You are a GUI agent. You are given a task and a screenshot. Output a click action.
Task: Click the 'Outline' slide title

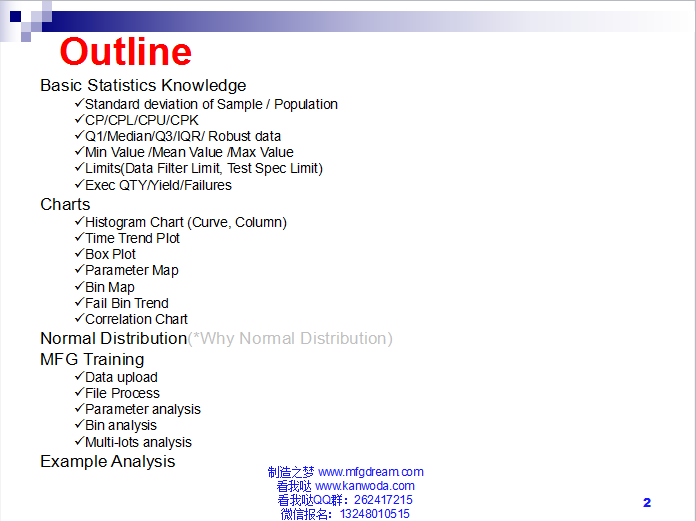126,51
